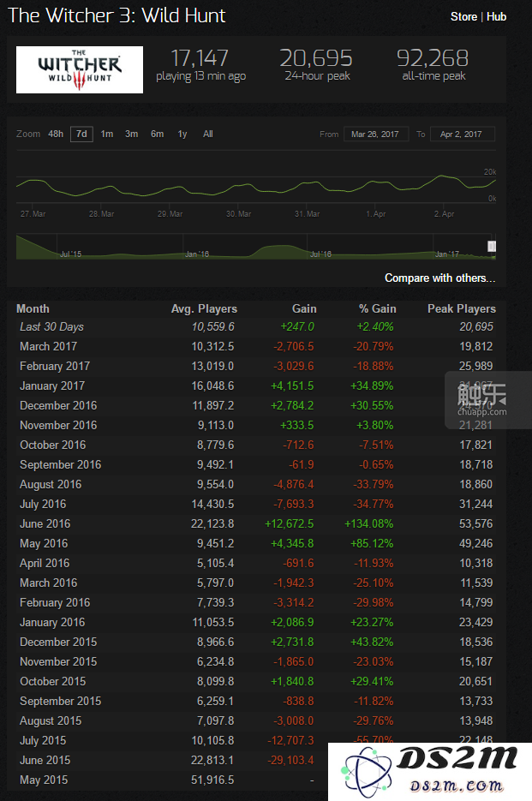Select the May 2016 row label
Screen dimensions: 532x801
tap(44, 543)
